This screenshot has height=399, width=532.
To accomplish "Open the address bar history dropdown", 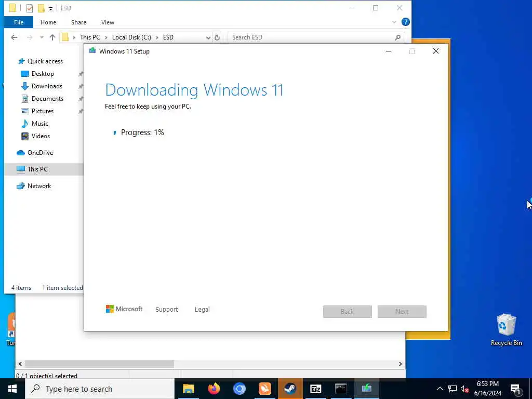I will point(208,37).
